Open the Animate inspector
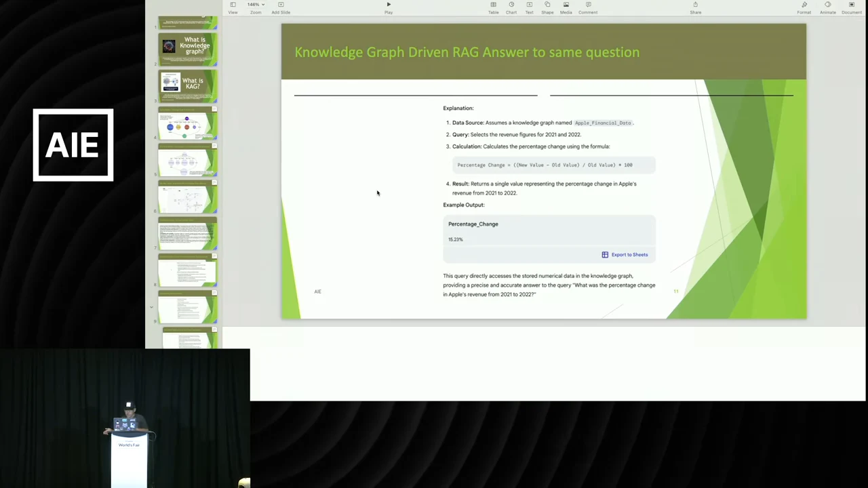 (827, 7)
